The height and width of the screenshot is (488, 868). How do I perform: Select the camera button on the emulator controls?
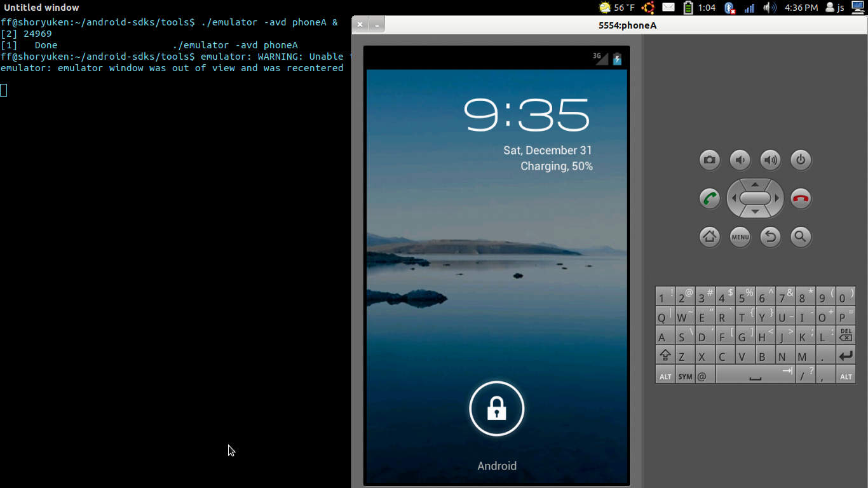pos(710,160)
